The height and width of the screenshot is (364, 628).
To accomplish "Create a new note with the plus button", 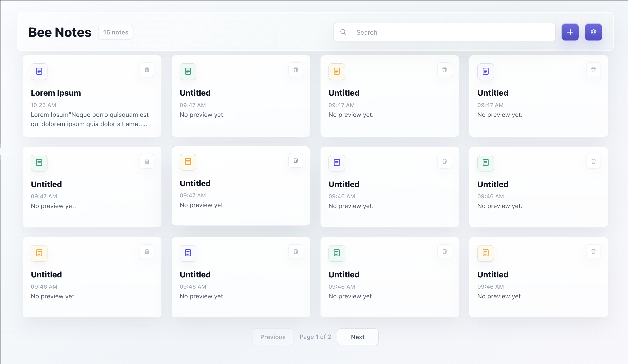I will click(570, 32).
